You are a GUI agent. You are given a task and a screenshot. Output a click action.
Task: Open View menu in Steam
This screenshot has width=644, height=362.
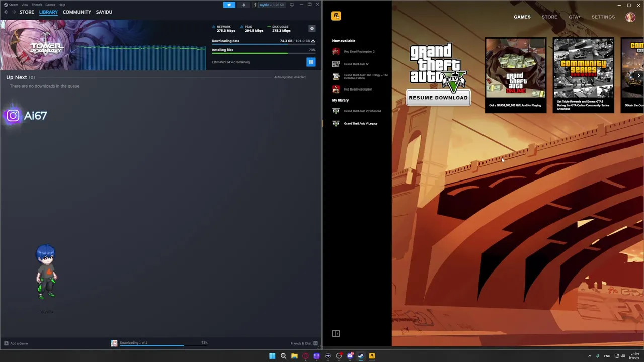point(25,5)
